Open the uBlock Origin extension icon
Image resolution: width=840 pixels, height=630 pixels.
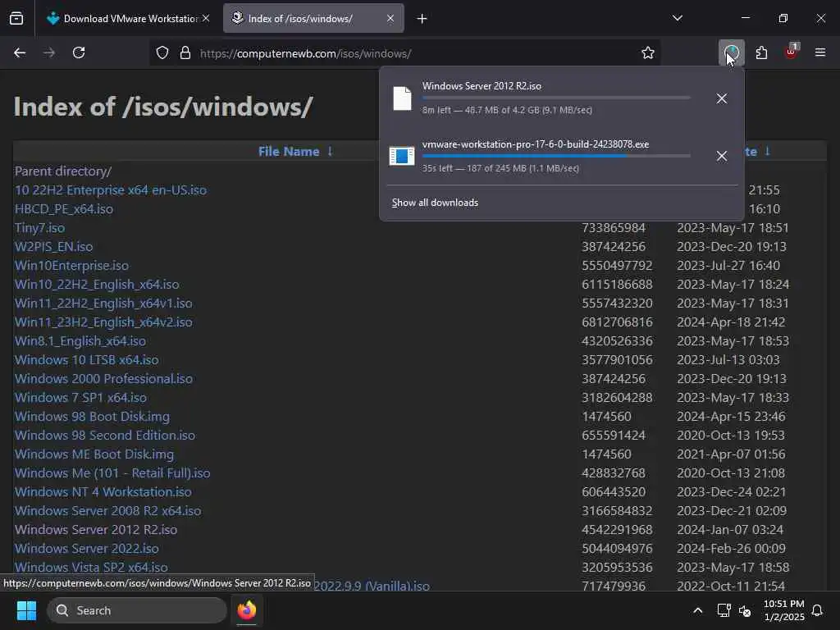pos(792,52)
